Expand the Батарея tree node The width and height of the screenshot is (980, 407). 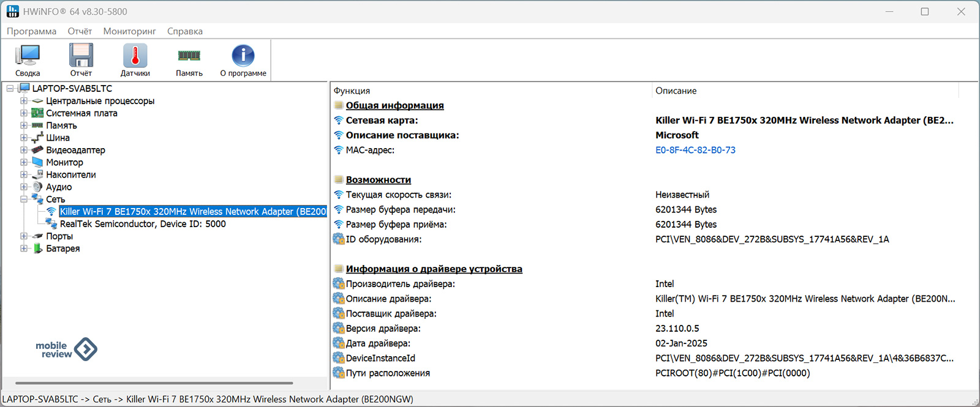[x=24, y=248]
